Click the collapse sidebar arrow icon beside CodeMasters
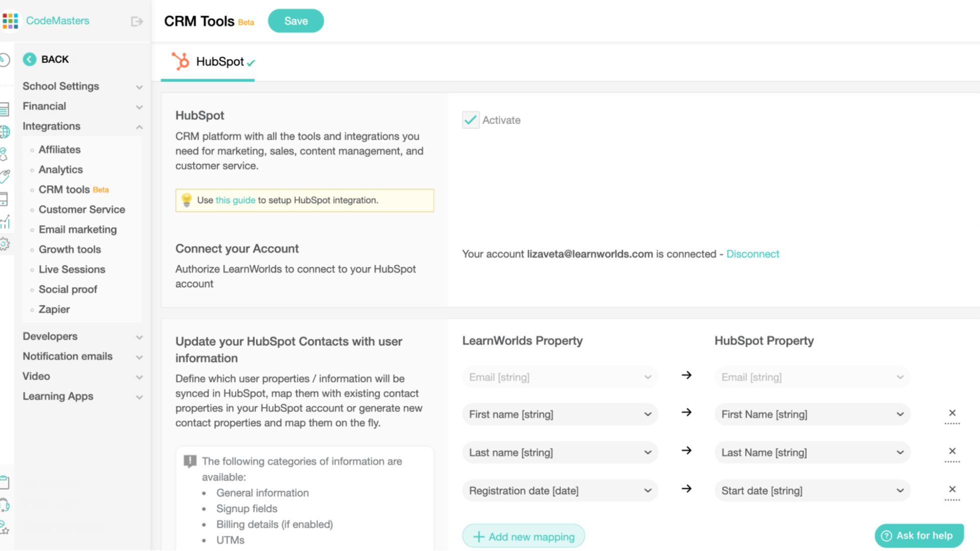The image size is (980, 551). 137,22
